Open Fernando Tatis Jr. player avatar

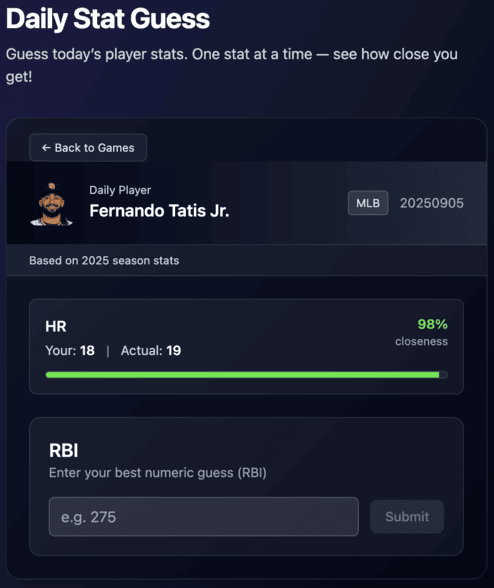(51, 204)
